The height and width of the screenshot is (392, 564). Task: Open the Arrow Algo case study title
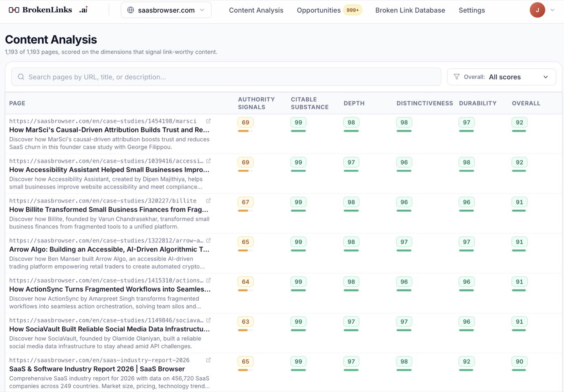109,250
